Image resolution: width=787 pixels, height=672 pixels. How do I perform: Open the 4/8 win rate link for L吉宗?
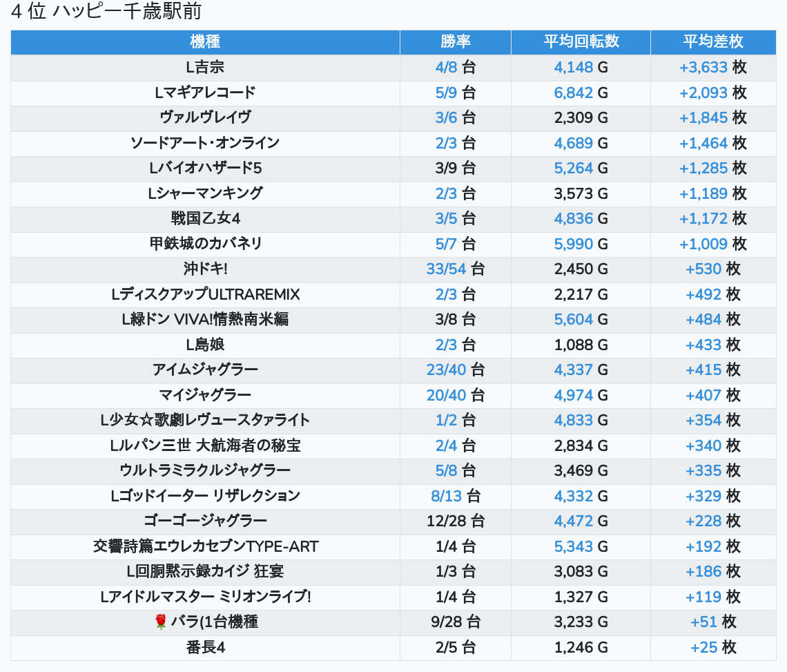pyautogui.click(x=447, y=67)
